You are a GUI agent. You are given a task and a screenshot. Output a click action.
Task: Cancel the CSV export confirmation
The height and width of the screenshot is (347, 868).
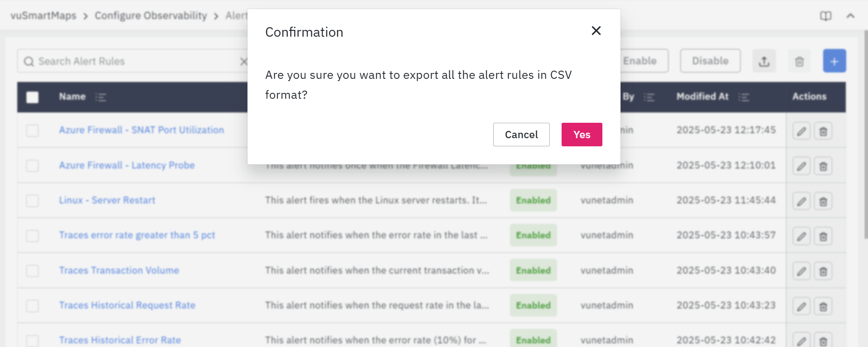pyautogui.click(x=521, y=135)
